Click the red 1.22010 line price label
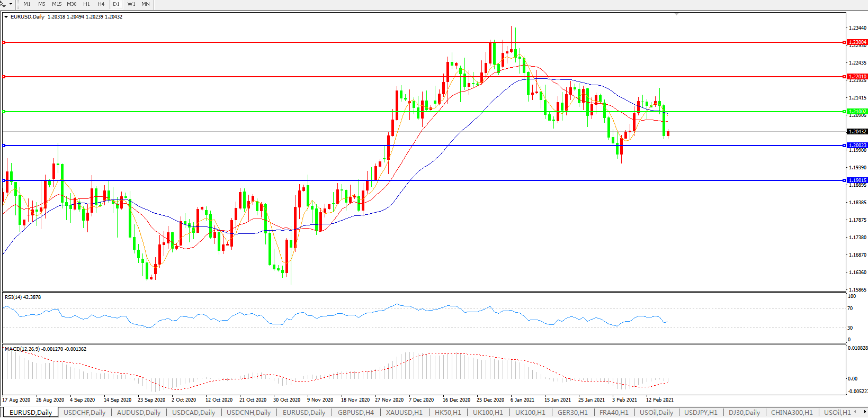The width and height of the screenshot is (868, 418). pos(857,77)
